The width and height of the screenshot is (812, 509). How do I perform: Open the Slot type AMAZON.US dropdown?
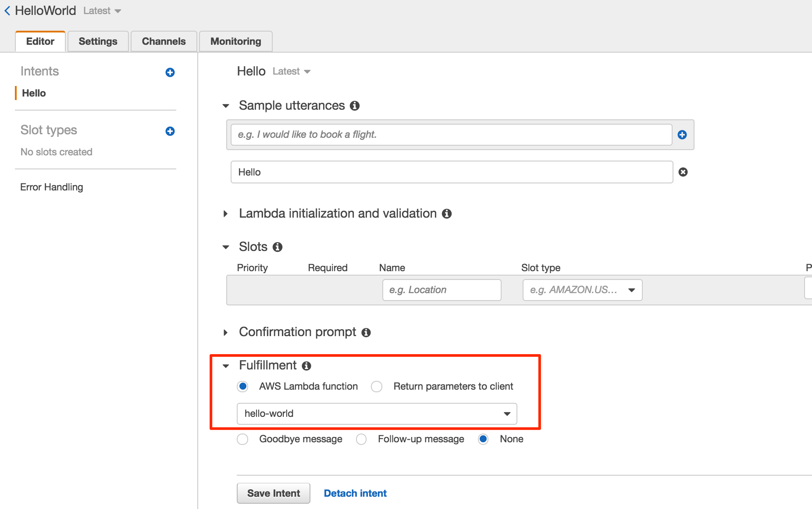click(x=583, y=290)
